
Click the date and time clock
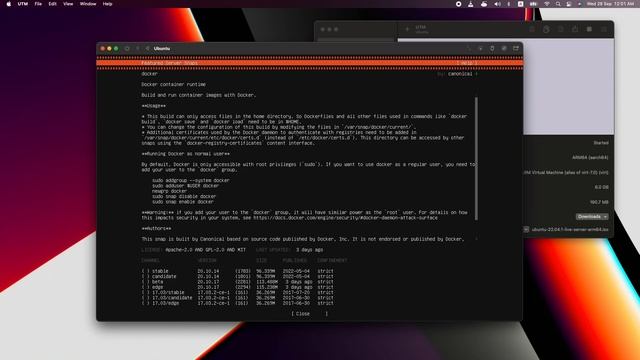(x=611, y=4)
